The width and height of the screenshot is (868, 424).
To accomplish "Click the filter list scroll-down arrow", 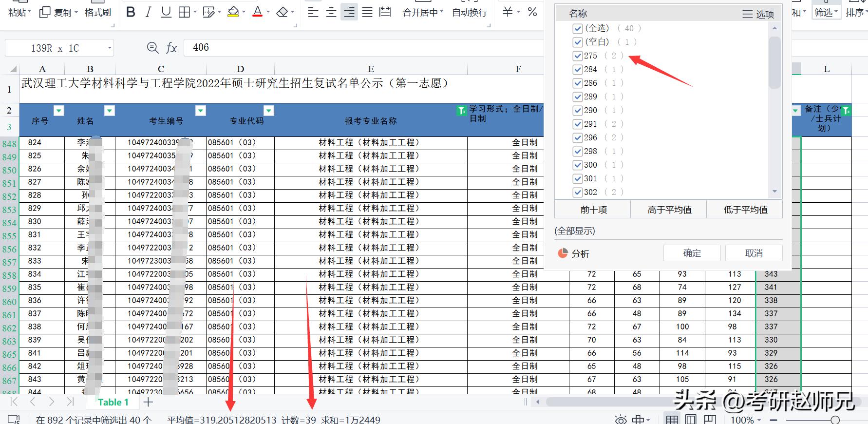I will (x=774, y=192).
